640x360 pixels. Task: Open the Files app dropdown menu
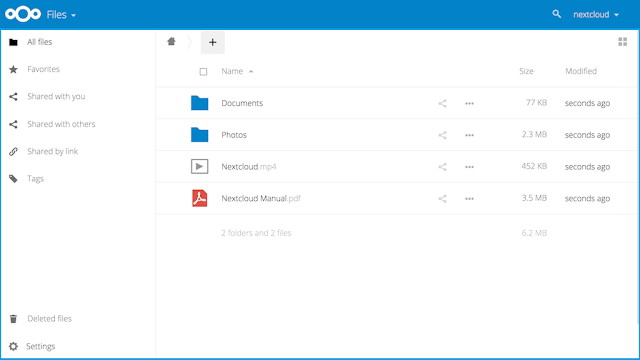coord(61,15)
